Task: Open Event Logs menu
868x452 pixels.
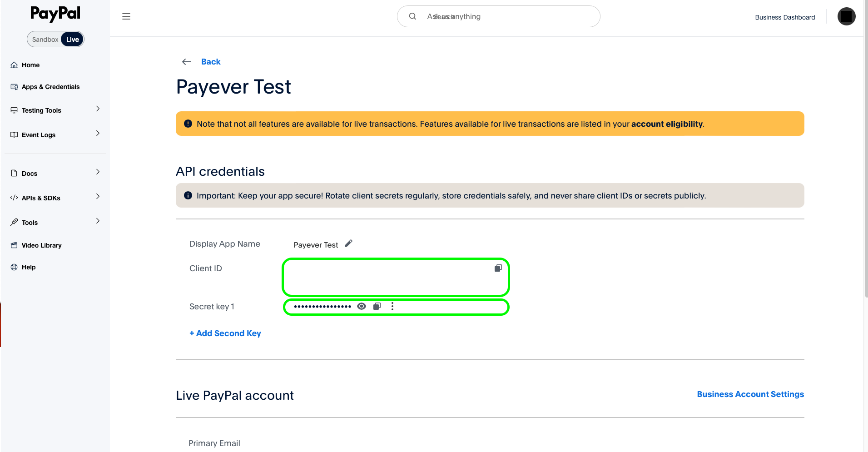Action: 39,135
